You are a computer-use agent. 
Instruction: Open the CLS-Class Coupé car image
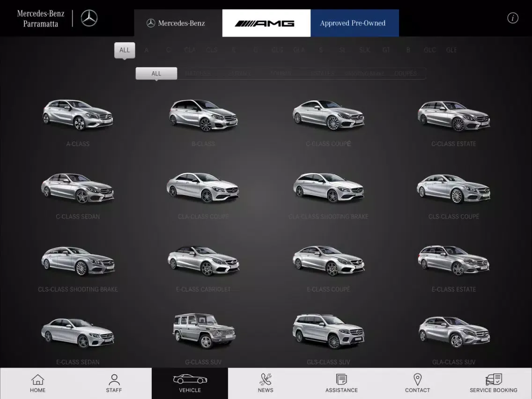(454, 189)
